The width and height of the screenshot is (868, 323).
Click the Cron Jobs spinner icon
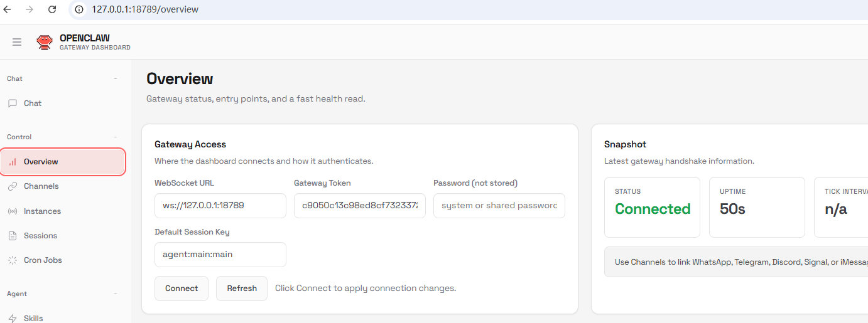(13, 260)
